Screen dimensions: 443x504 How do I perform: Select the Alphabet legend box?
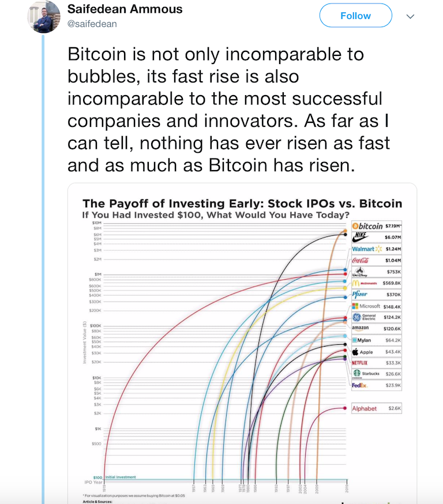pos(377,408)
